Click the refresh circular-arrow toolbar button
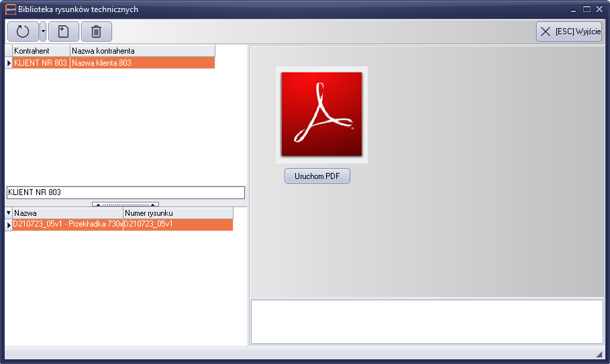 (23, 32)
